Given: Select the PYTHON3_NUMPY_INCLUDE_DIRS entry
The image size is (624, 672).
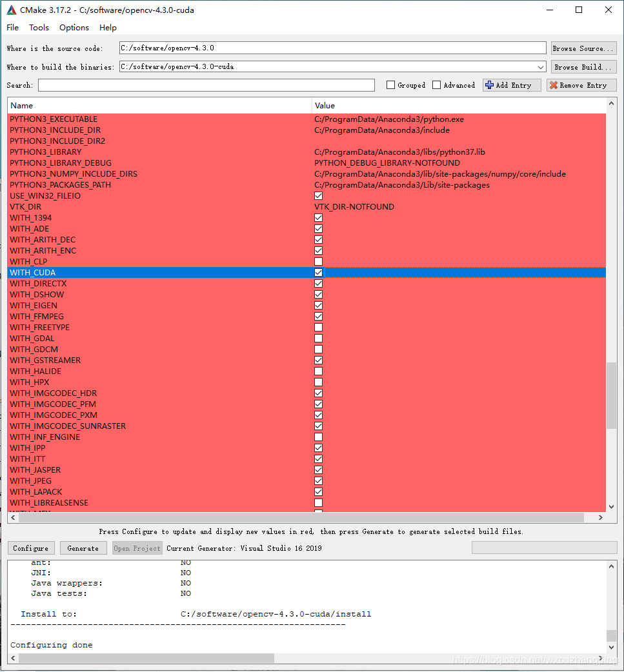Looking at the screenshot, I should 74,174.
